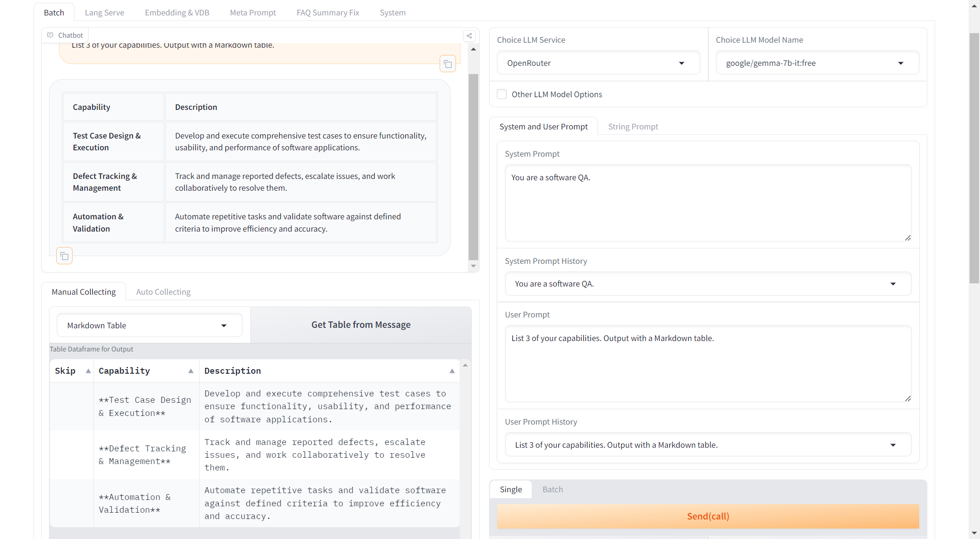This screenshot has width=980, height=539.
Task: Click inside the User Prompt textbox
Action: pos(708,363)
